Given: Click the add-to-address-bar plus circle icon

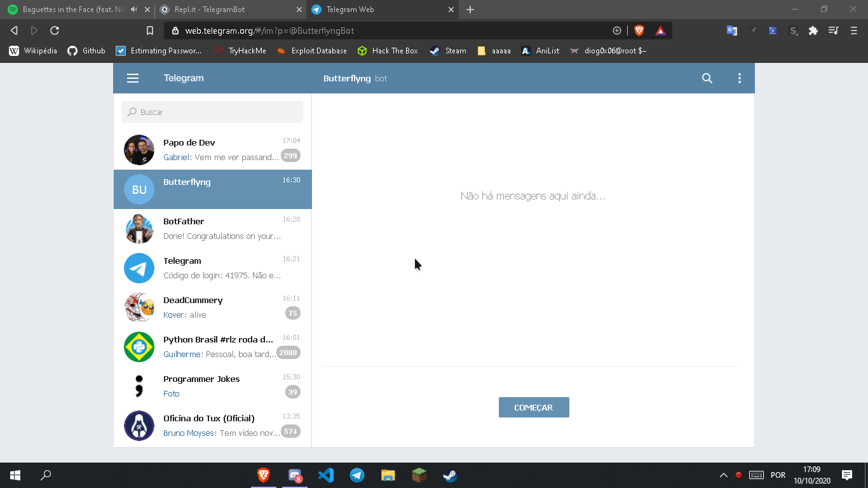Looking at the screenshot, I should [x=616, y=30].
